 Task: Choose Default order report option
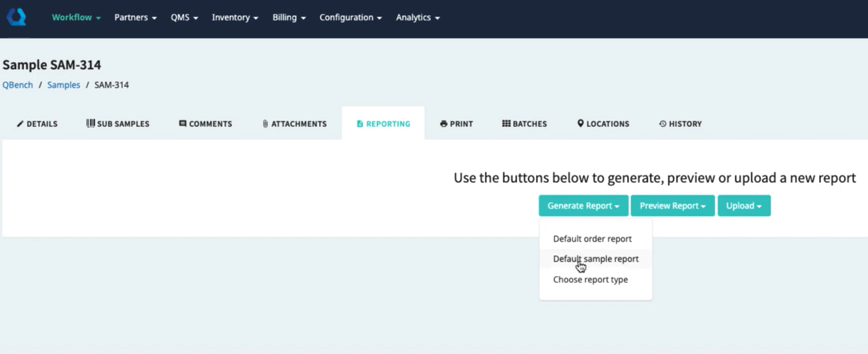coord(595,239)
